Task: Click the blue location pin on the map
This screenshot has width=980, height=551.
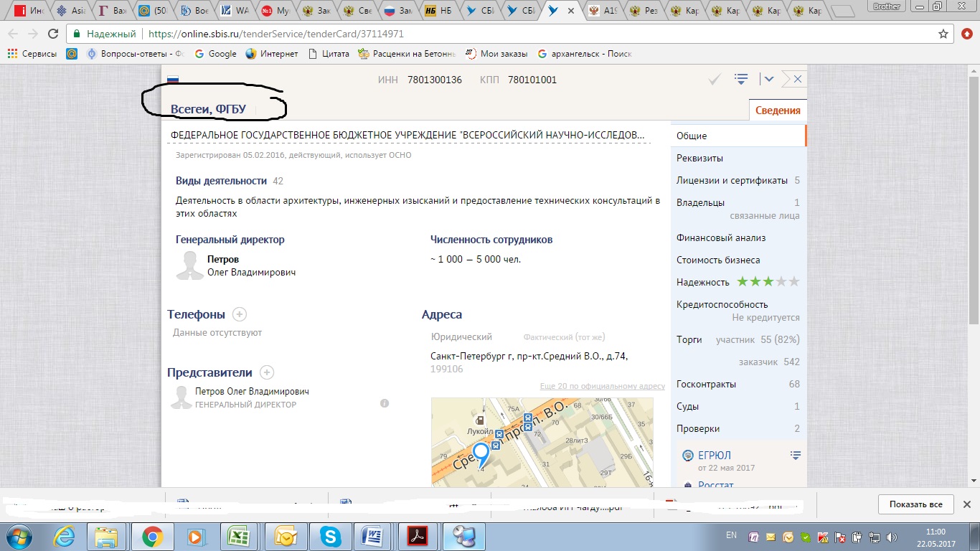Action: 481,454
